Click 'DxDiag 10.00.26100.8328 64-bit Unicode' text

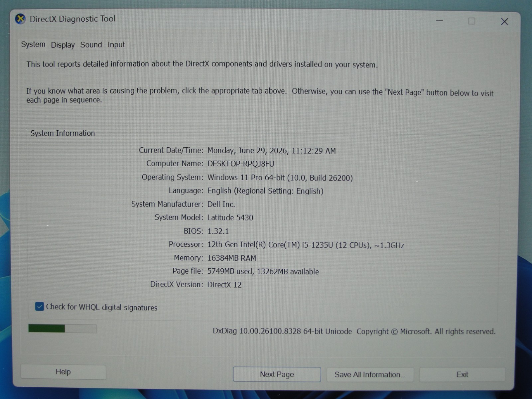pyautogui.click(x=282, y=331)
